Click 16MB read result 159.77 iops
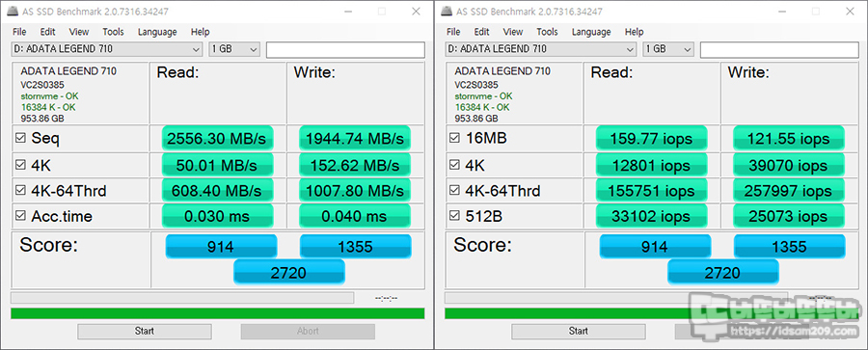The height and width of the screenshot is (350, 868). click(652, 139)
